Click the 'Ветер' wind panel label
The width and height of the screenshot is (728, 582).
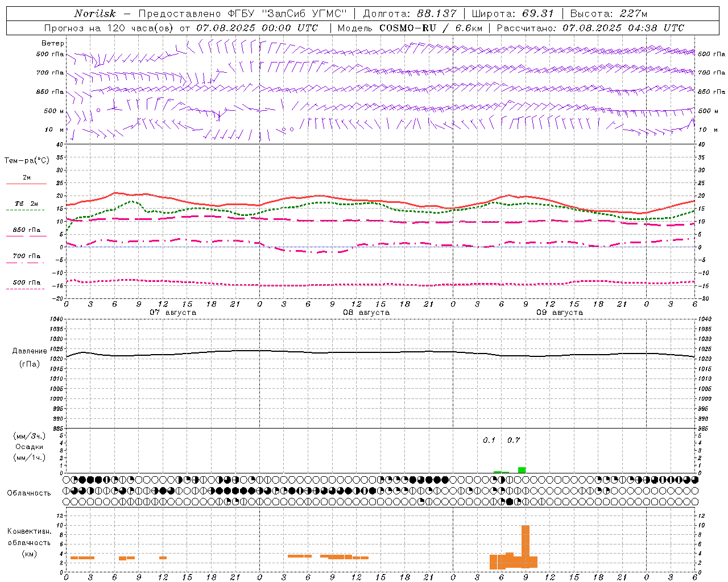point(53,43)
